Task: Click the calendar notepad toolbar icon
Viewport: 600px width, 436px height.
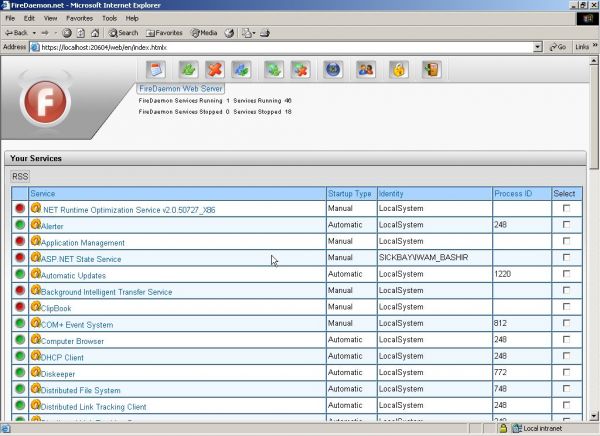Action: (x=156, y=70)
